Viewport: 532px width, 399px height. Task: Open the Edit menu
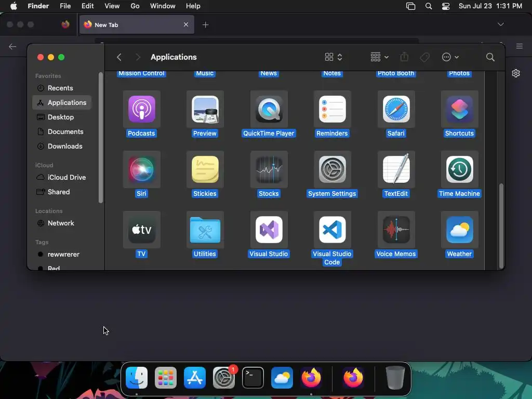87,6
